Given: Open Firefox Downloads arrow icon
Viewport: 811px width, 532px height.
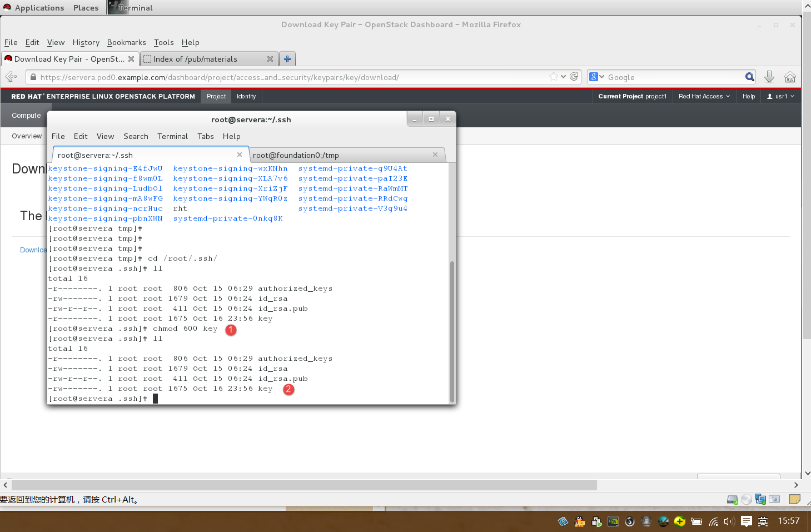Looking at the screenshot, I should coord(769,77).
